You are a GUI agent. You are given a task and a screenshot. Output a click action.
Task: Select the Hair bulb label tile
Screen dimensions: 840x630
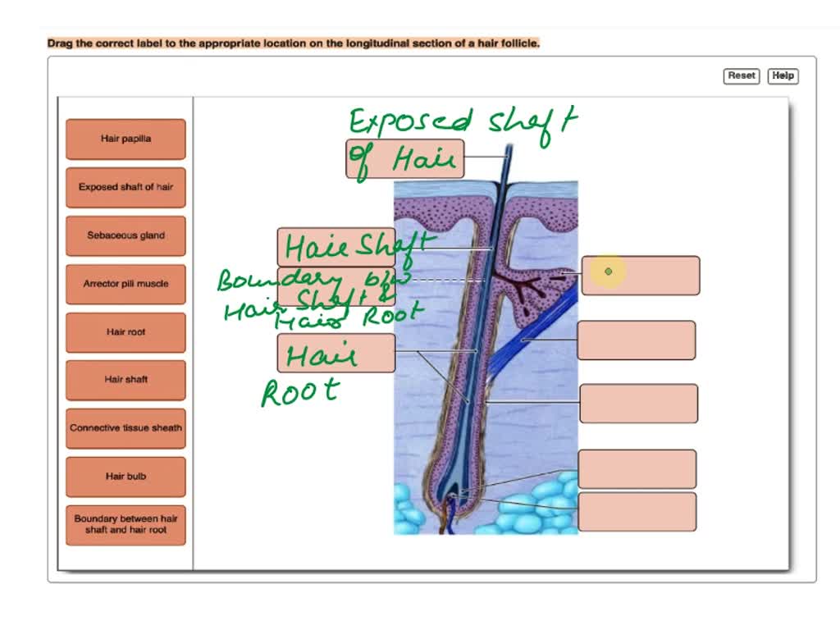coord(125,477)
